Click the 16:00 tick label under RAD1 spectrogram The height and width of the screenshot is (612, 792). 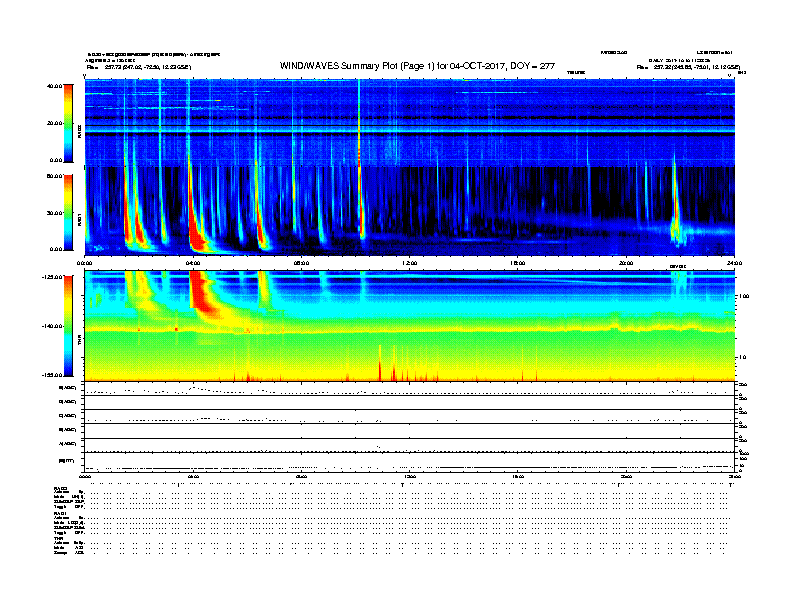point(518,263)
